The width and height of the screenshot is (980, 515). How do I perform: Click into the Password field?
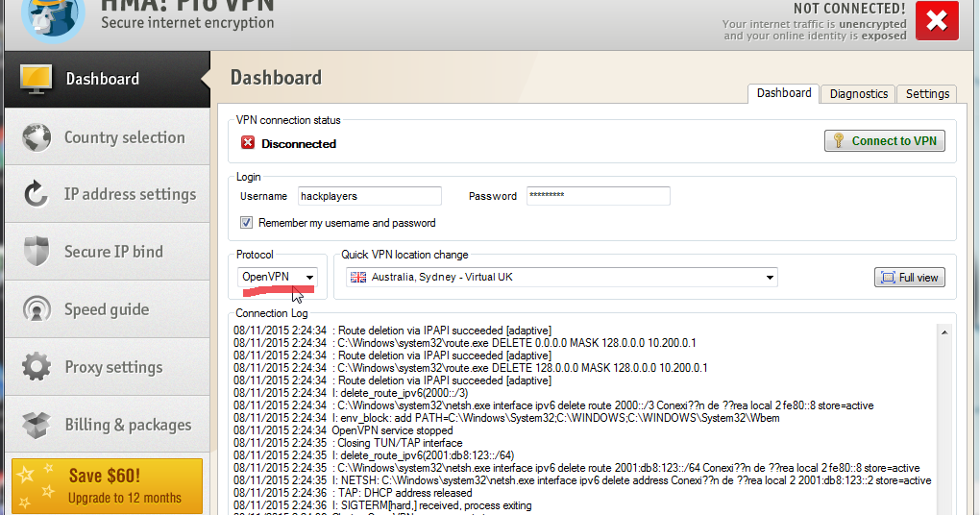pos(599,196)
